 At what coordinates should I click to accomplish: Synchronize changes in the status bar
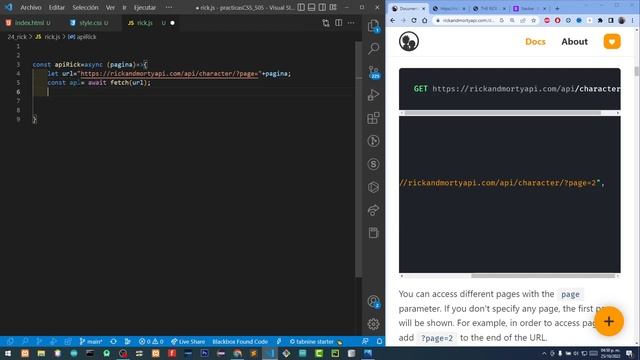click(114, 342)
